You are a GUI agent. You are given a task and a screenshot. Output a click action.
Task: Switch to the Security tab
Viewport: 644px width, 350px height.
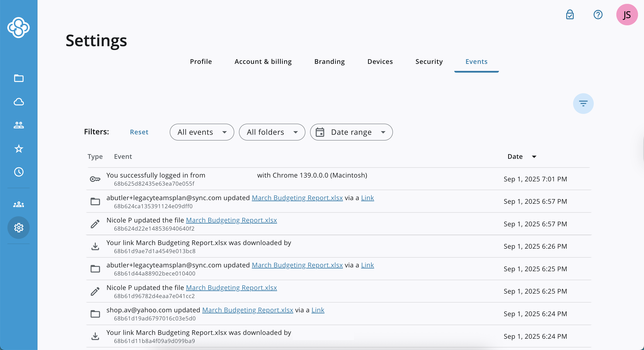pos(429,62)
